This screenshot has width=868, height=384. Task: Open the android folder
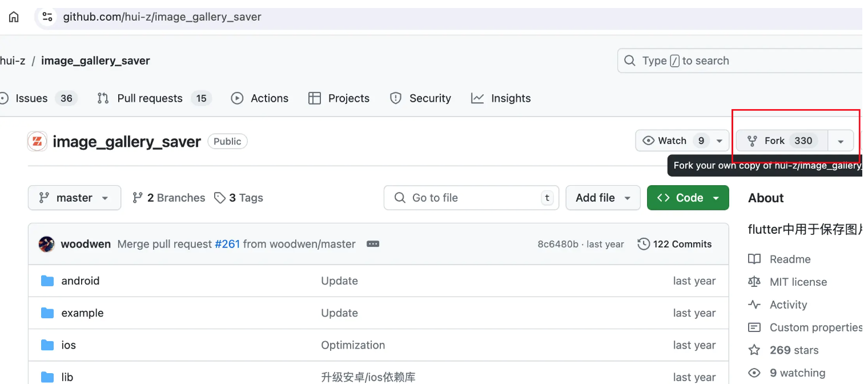click(x=81, y=281)
